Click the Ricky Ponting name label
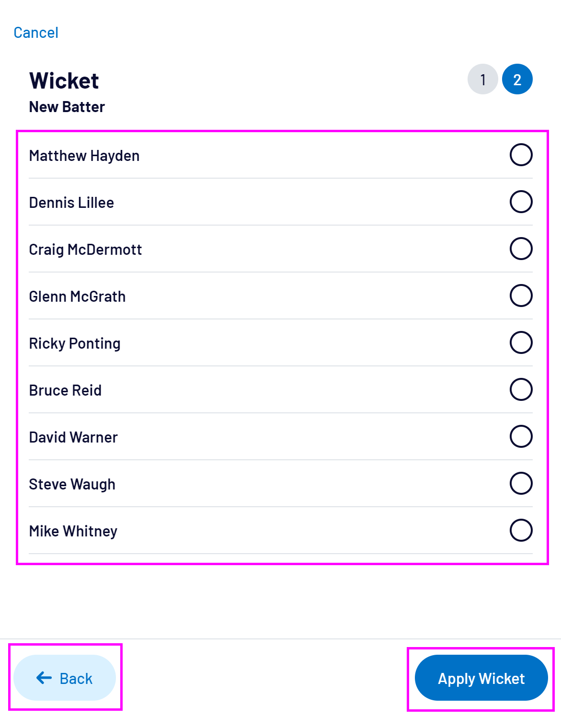561x728 pixels. click(75, 343)
